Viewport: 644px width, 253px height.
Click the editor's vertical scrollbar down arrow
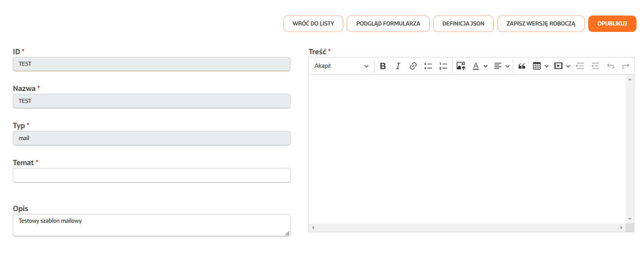[630, 219]
